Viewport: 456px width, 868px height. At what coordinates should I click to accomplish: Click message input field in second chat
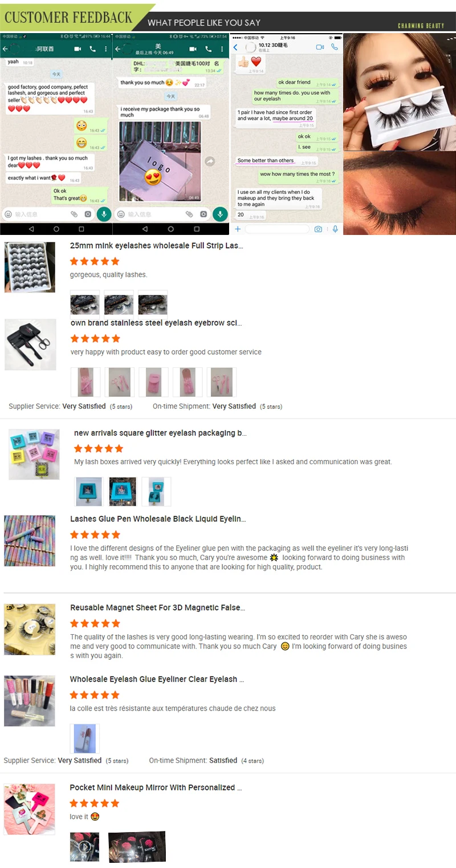pos(153,214)
